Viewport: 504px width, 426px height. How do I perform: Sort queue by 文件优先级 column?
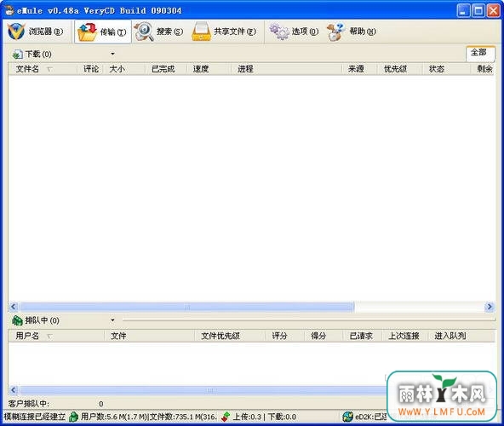click(x=230, y=336)
